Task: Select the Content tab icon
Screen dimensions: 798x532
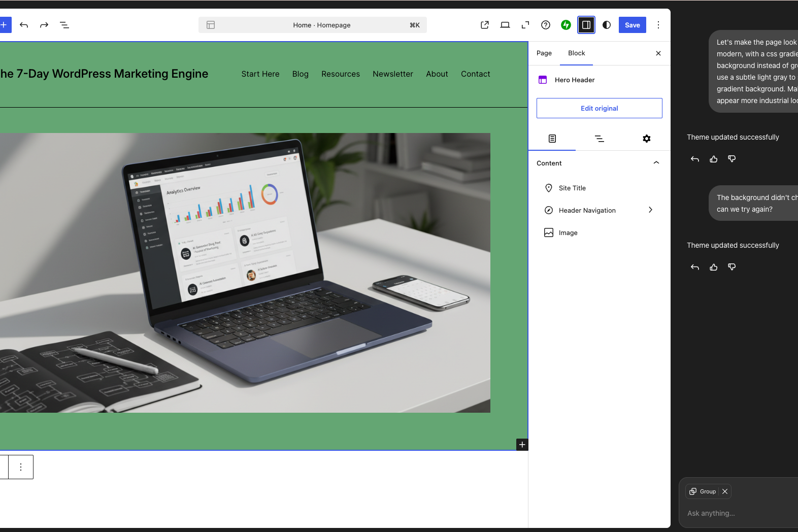Action: click(x=552, y=139)
